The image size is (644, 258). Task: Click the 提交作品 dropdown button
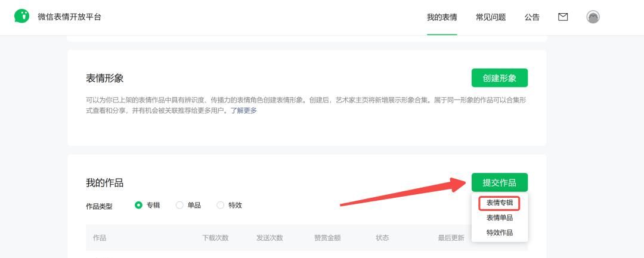click(500, 182)
